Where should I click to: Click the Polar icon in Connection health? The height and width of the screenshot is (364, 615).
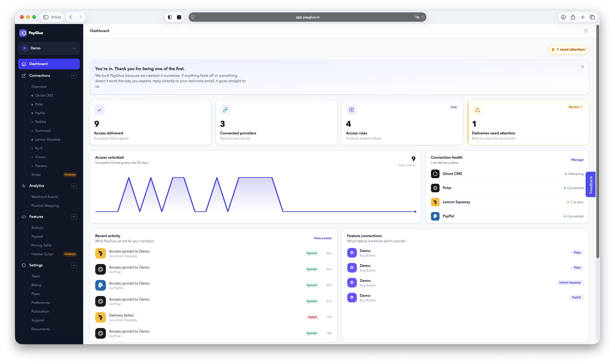coord(435,188)
